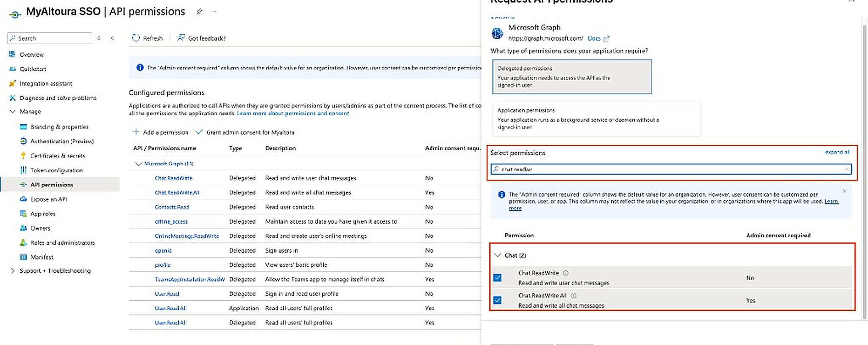Click the chat.readwr permissions search field
Screen dimensions: 868x345
point(670,169)
